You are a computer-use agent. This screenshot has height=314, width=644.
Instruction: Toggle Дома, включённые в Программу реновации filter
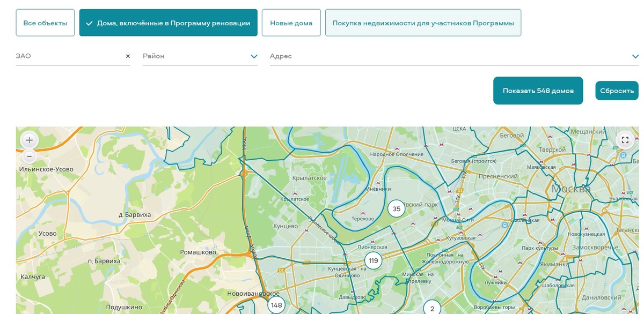169,23
